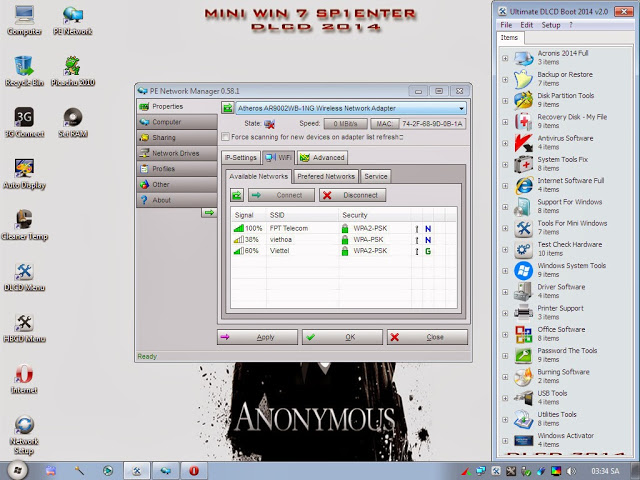
Task: Click the Apply button
Action: 257,337
